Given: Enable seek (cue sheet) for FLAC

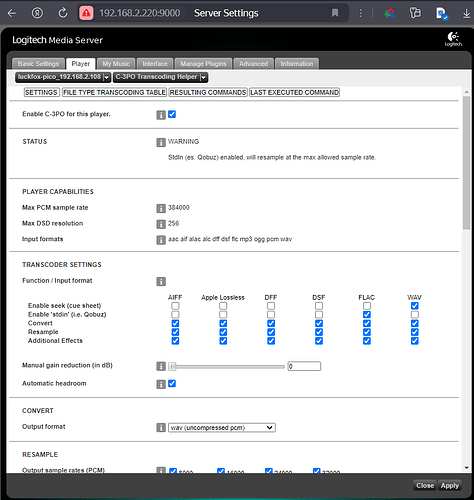Looking at the screenshot, I should [x=367, y=306].
